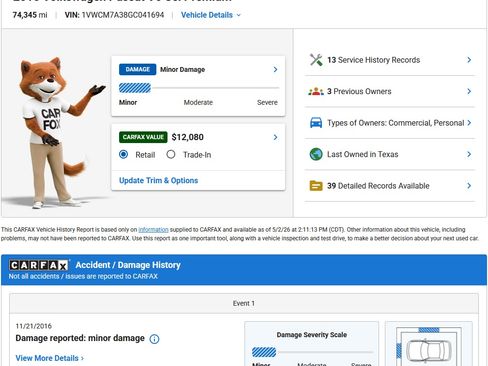Open Last Owned in Texas chevron
This screenshot has height=366, width=488.
point(469,154)
